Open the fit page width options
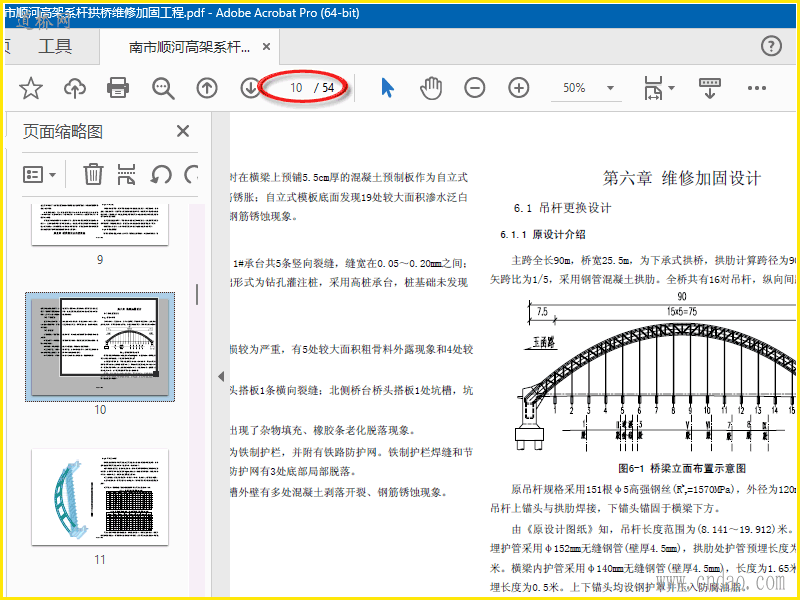 [x=659, y=88]
